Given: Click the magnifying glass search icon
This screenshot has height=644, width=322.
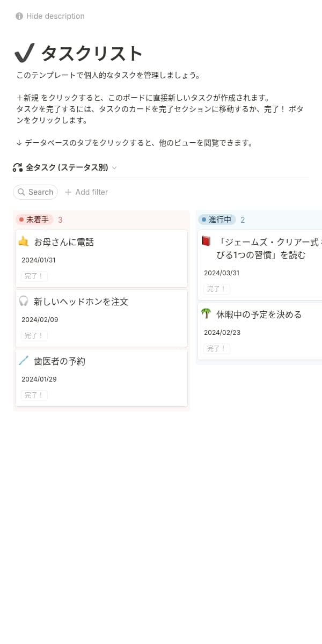Looking at the screenshot, I should [22, 192].
